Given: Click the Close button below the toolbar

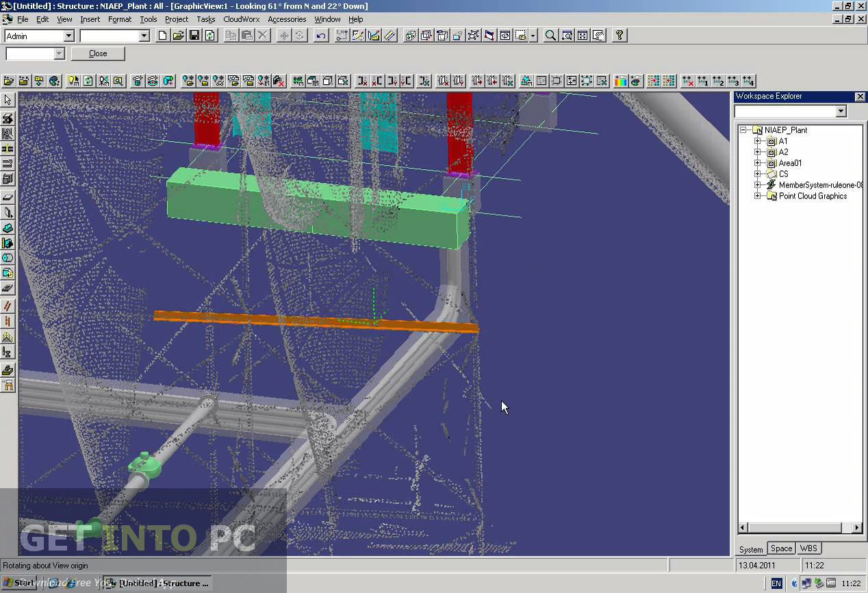Looking at the screenshot, I should 98,53.
